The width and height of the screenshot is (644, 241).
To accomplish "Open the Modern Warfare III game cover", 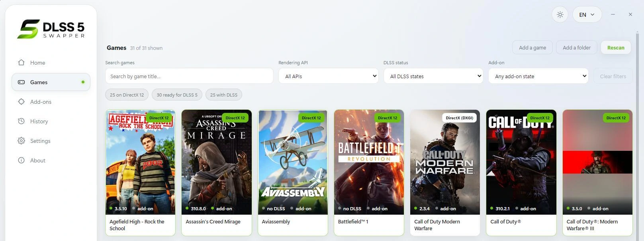I will (597, 162).
